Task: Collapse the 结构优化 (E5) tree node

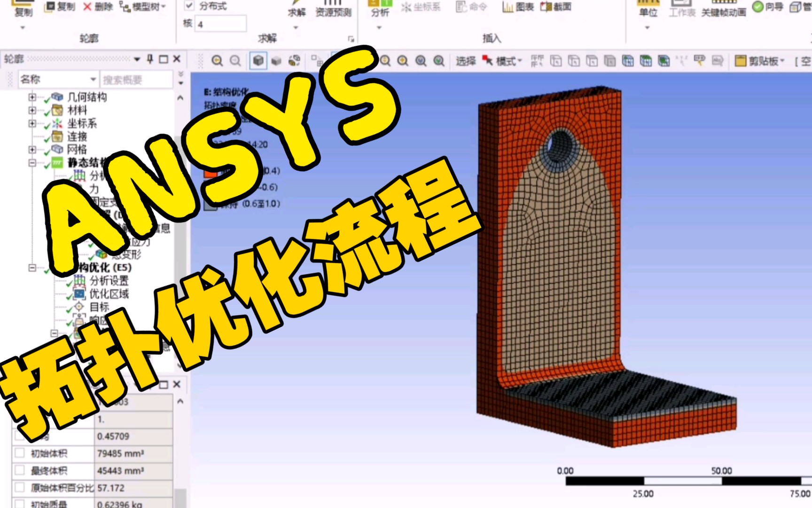Action: pos(32,268)
